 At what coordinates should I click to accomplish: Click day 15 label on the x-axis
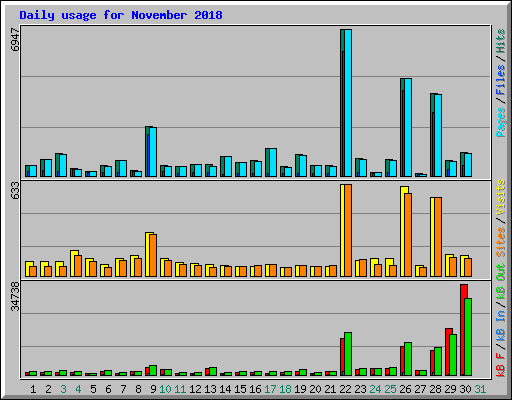(240, 389)
